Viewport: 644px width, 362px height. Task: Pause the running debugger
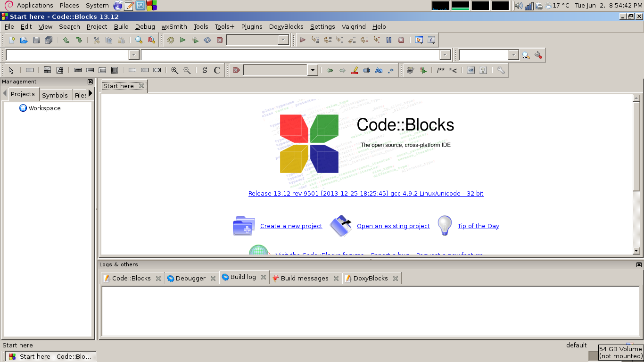pos(389,40)
